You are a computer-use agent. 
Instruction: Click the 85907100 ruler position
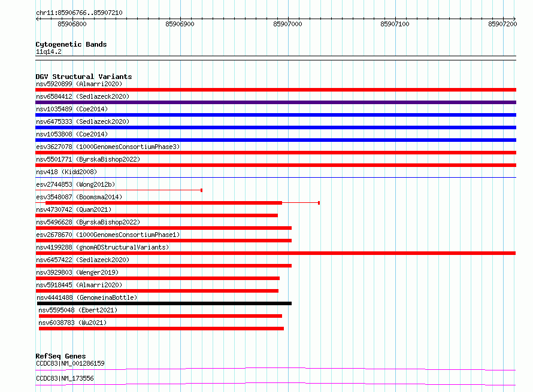coord(395,24)
